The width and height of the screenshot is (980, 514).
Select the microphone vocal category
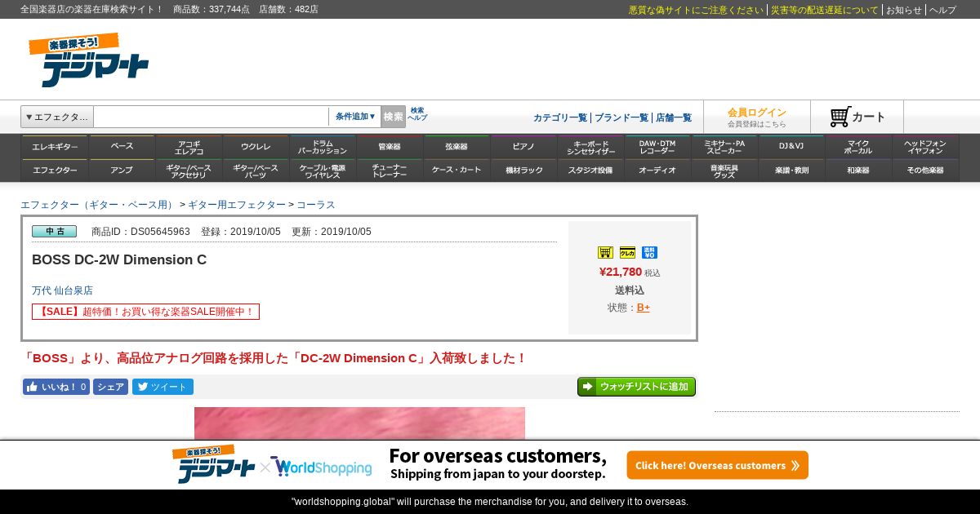click(x=858, y=147)
